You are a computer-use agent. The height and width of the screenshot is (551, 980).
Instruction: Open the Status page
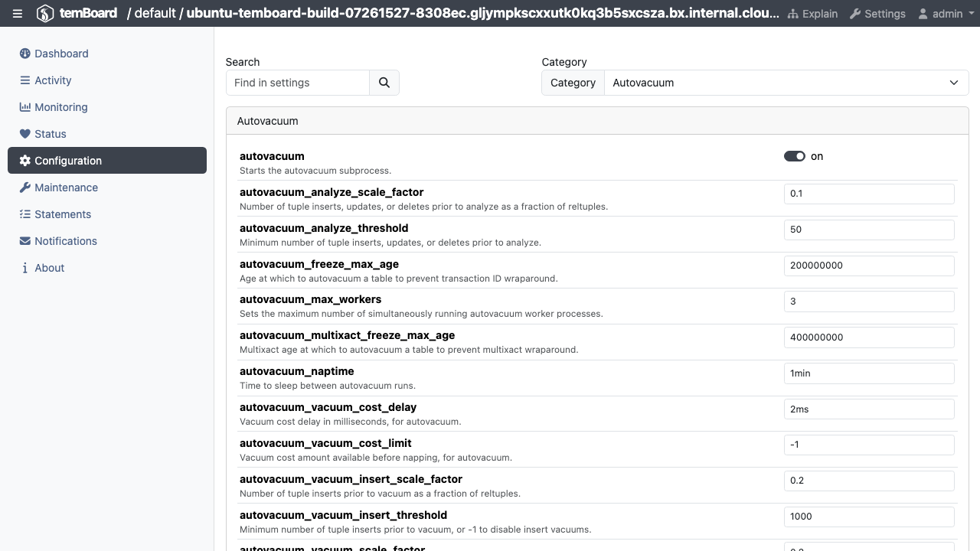(107, 134)
